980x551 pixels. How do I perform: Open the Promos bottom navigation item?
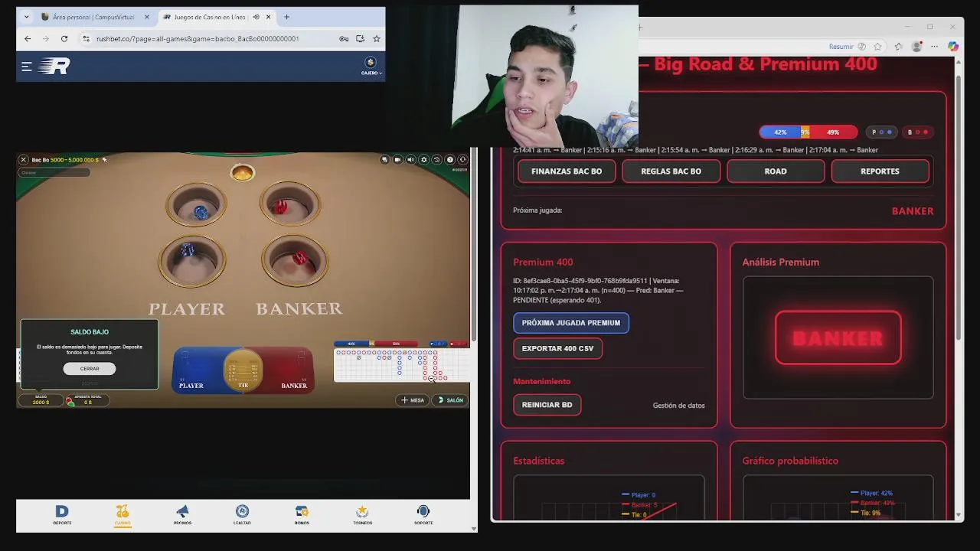pos(182,515)
